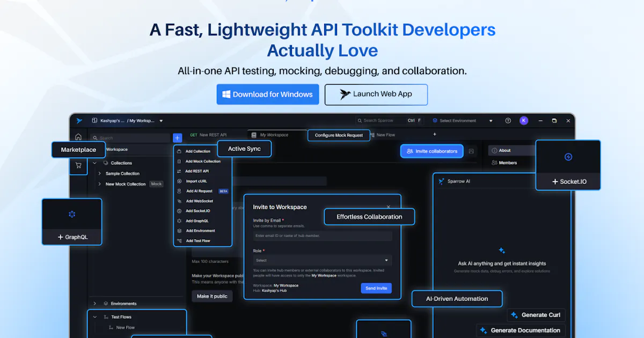
Task: Select Add WebSocket from the menu
Action: 202,201
